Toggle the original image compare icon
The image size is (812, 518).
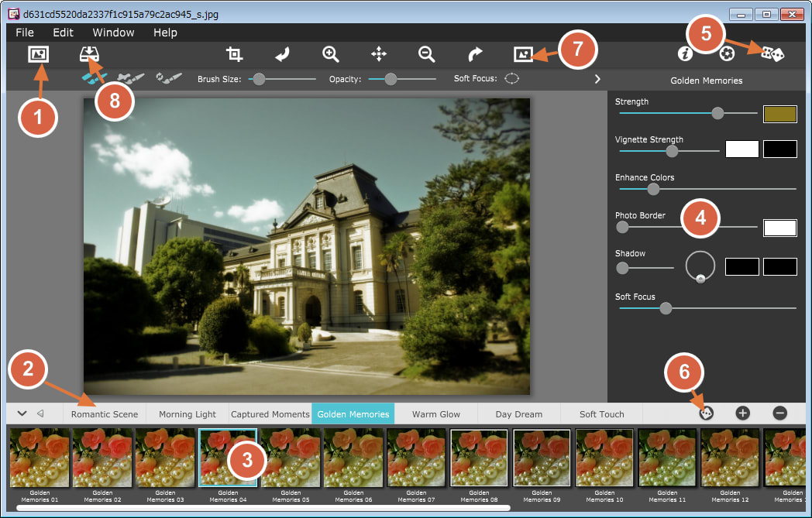tap(524, 54)
